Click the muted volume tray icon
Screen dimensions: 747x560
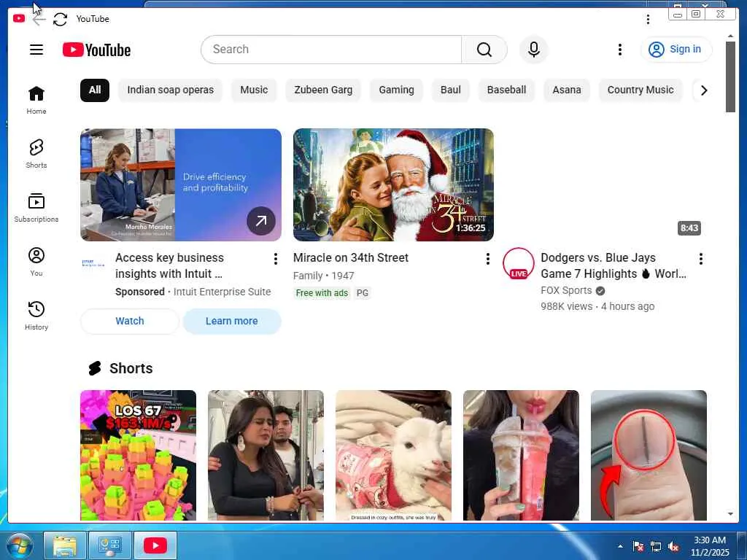tap(673, 546)
